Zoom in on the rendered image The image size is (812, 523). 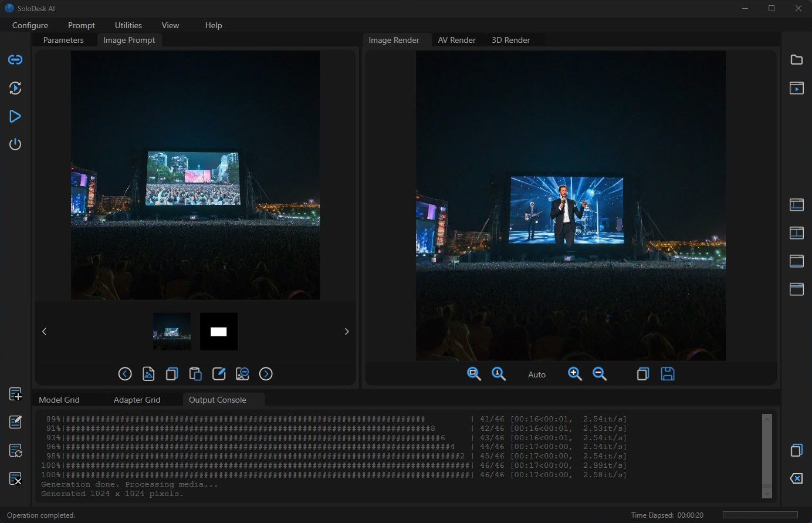[575, 374]
